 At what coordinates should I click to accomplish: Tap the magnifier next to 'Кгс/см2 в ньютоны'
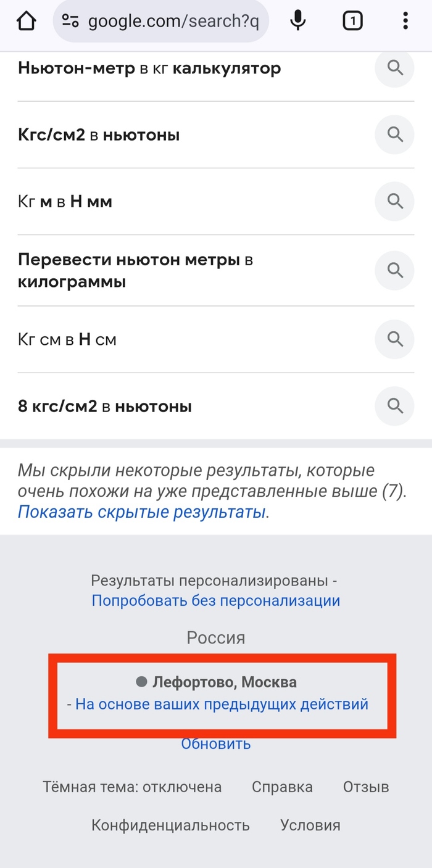[x=394, y=134]
